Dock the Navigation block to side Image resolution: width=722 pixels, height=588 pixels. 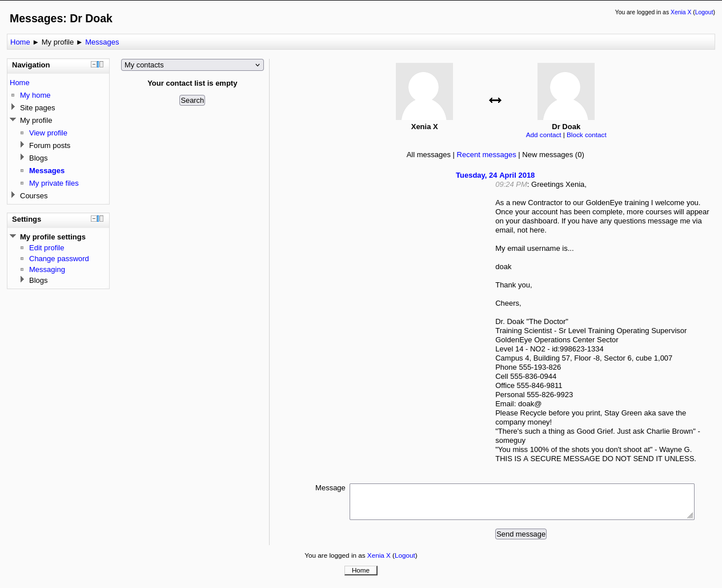coord(101,65)
